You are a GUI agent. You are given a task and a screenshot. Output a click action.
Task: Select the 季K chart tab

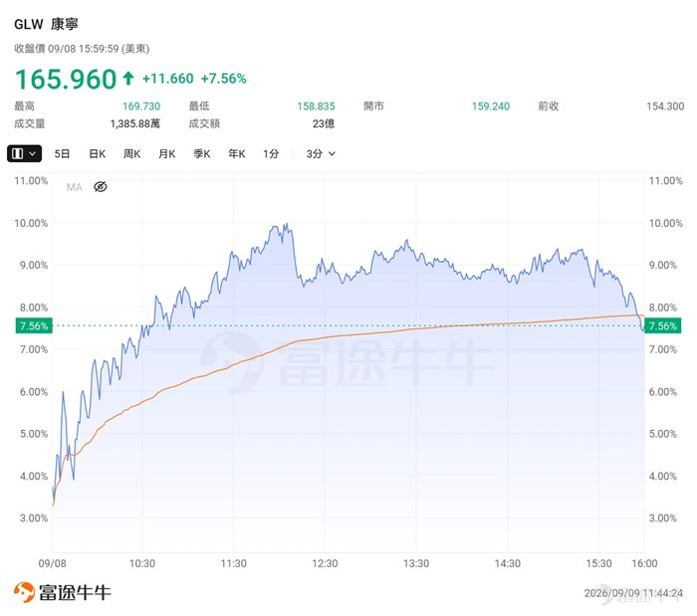pos(201,153)
